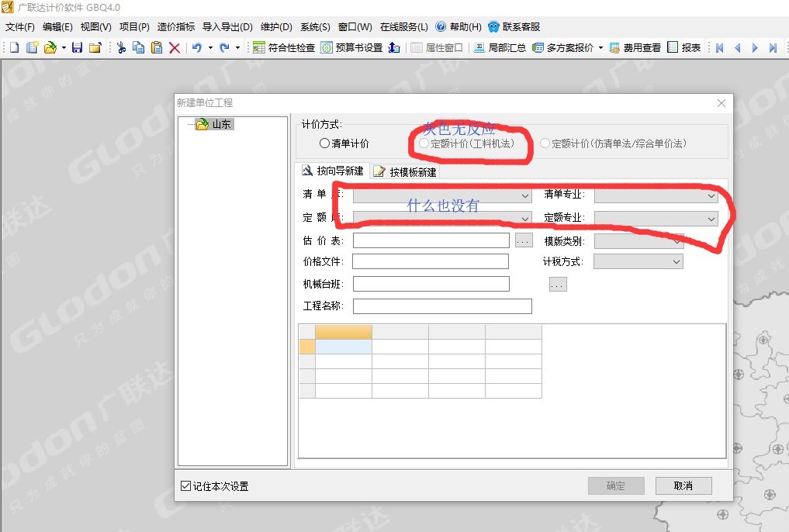Click 局部汇总 toolbar button
This screenshot has width=789, height=532.
coord(500,48)
